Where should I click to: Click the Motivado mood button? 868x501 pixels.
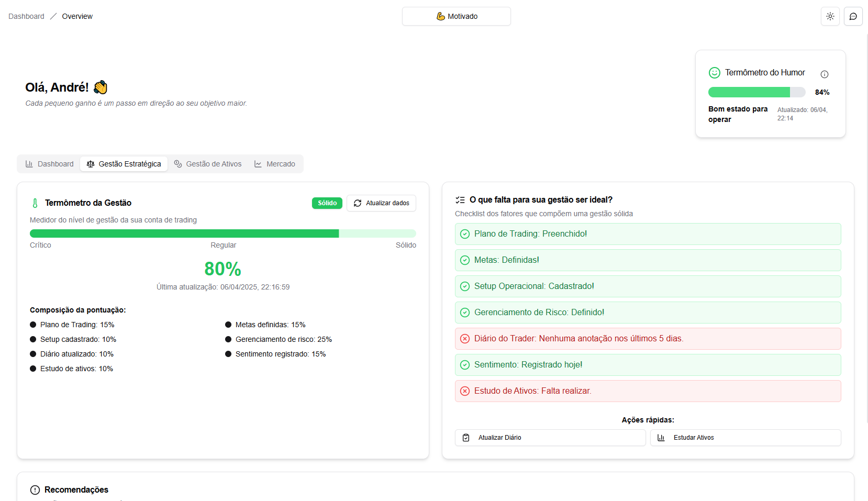point(457,16)
